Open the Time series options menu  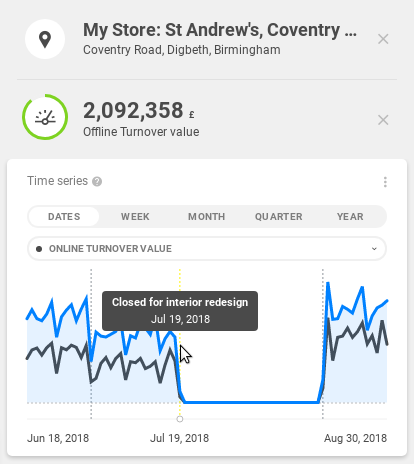[385, 182]
